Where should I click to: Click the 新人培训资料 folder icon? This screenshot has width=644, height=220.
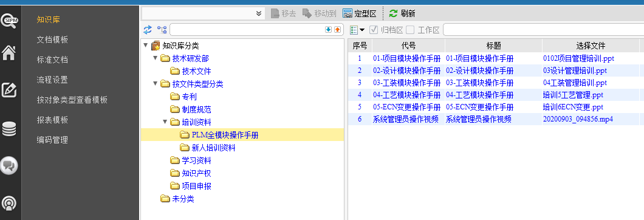pyautogui.click(x=185, y=148)
